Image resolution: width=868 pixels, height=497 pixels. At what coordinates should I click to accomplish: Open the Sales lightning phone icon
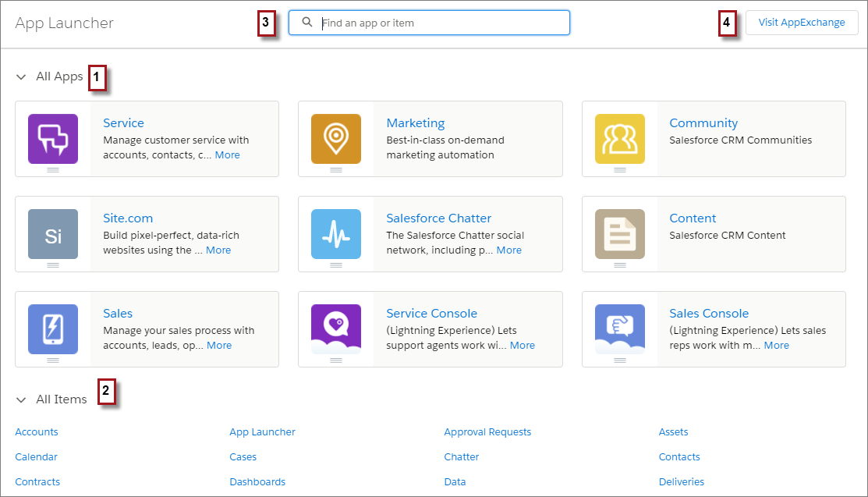(x=53, y=329)
